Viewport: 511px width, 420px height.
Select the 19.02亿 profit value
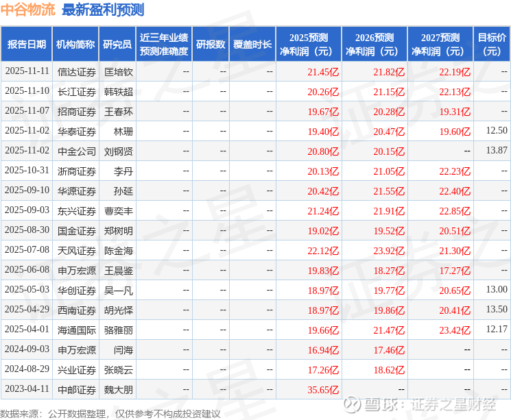323,231
